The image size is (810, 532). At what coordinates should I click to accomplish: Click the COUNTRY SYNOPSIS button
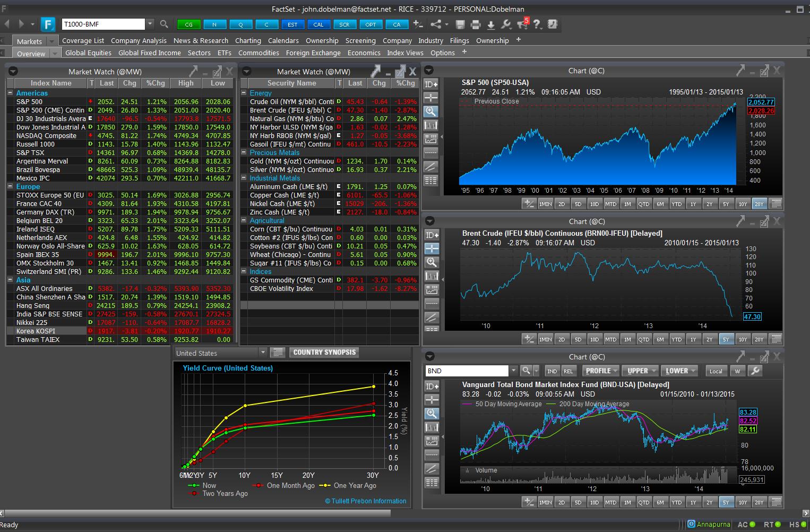coord(324,353)
